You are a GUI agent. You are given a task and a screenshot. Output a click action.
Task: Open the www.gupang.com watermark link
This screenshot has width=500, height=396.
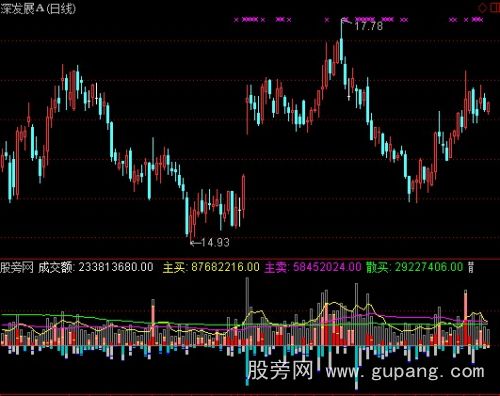(405, 371)
